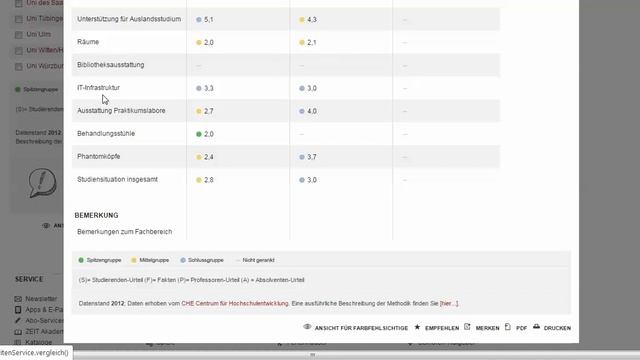Select the Bibliotheksausstattung row label

click(x=111, y=64)
